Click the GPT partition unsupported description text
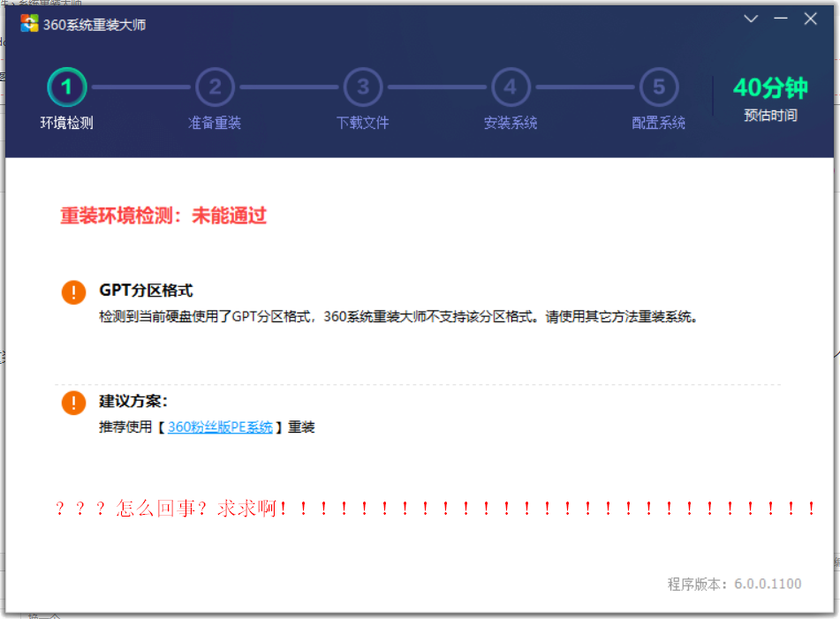Screen dimensions: 840x619 398,316
